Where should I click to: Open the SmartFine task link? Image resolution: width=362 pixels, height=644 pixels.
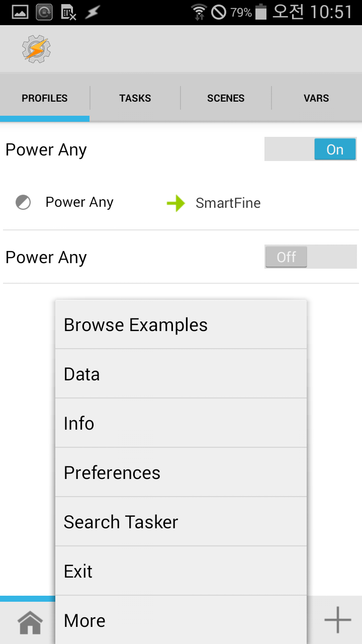(228, 203)
